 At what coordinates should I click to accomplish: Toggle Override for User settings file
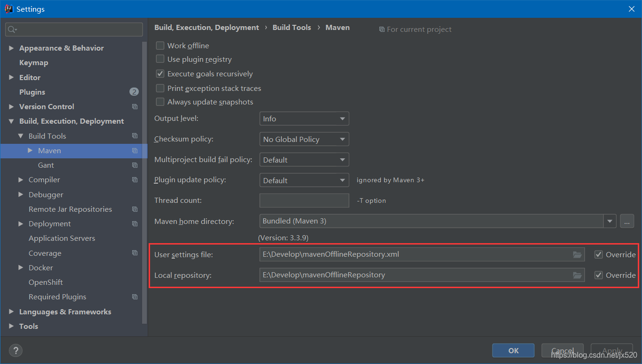598,254
